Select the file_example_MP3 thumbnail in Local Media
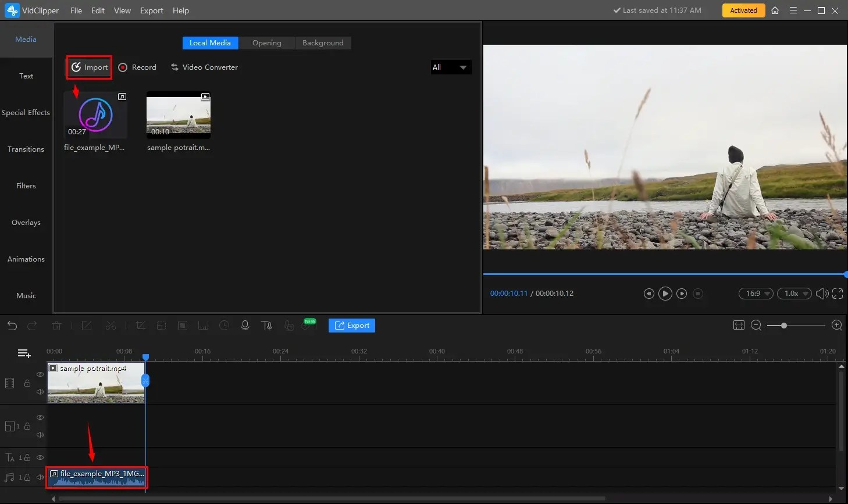The height and width of the screenshot is (504, 848). 95,115
